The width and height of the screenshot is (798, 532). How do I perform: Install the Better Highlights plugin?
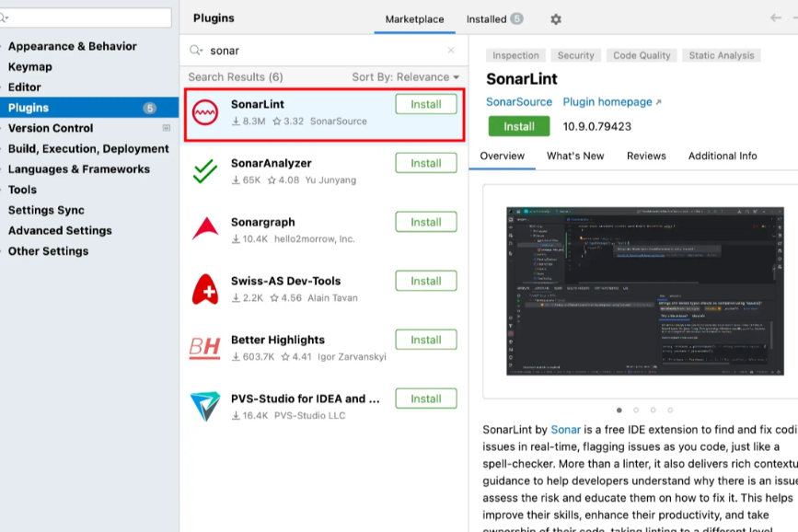pos(426,340)
